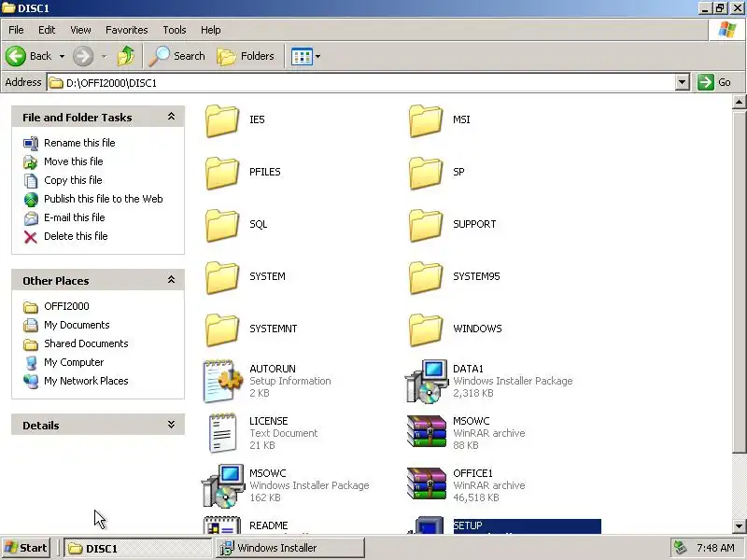
Task: Expand the Address bar dropdown
Action: (x=683, y=82)
